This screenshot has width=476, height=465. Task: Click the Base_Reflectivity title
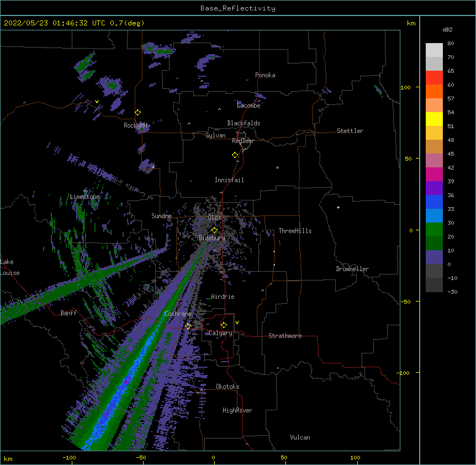(238, 8)
